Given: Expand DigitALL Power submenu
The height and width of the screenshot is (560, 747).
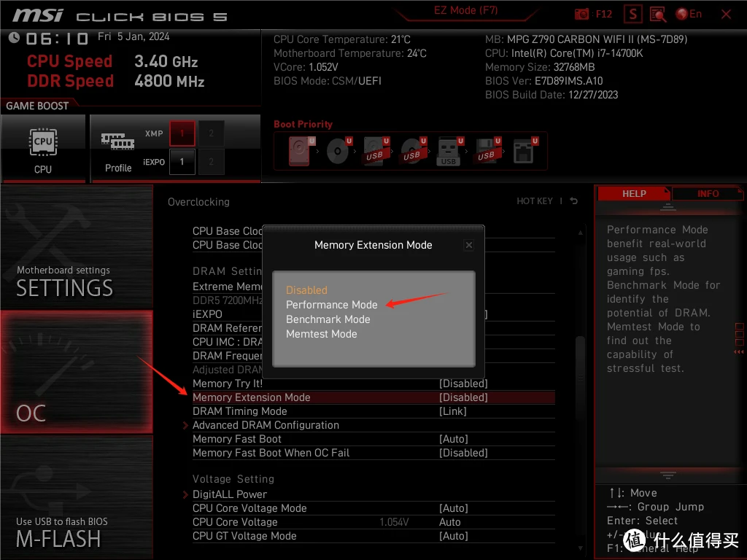Looking at the screenshot, I should pos(230,494).
